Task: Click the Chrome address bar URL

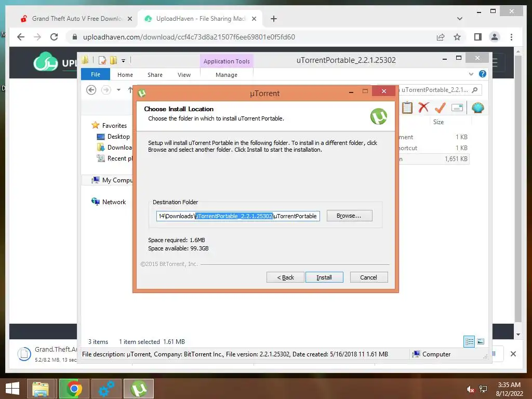Action: point(189,37)
